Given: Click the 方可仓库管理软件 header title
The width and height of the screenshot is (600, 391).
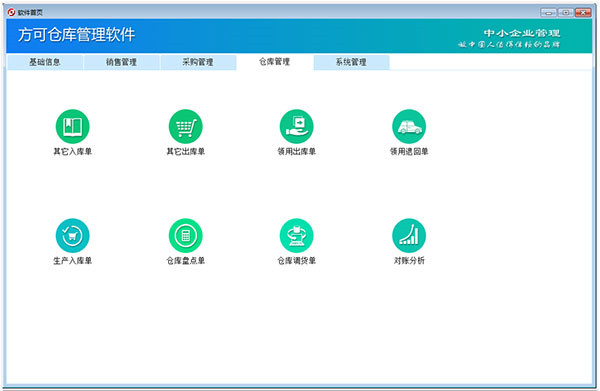Looking at the screenshot, I should (77, 35).
